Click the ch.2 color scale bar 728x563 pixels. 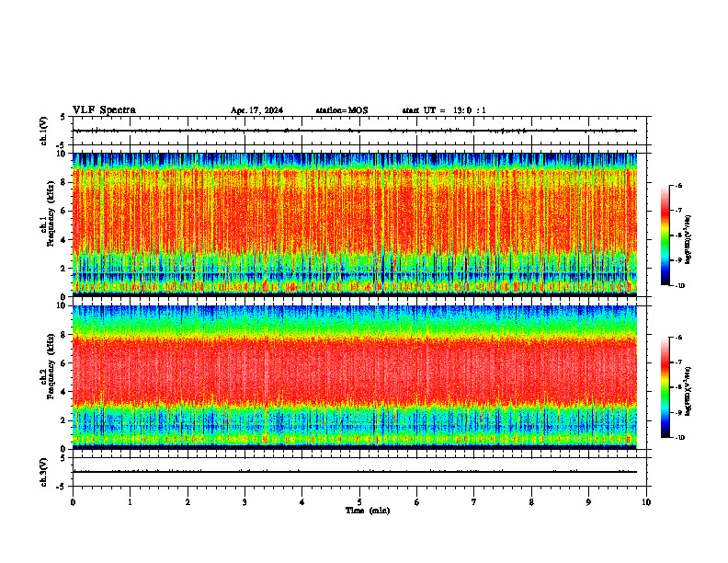point(665,387)
